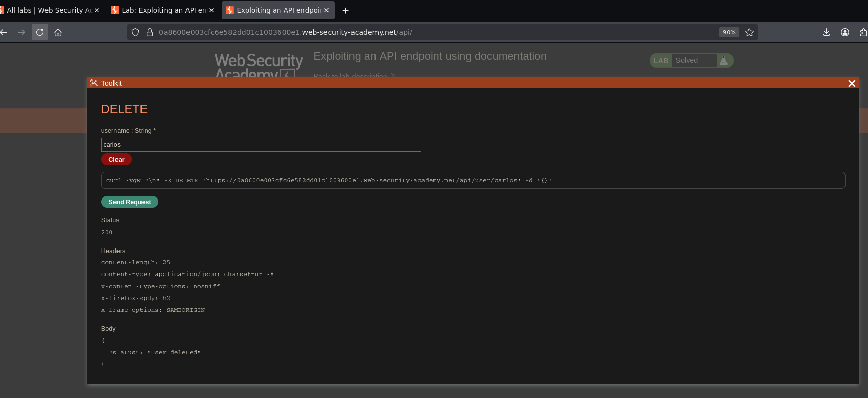868x398 pixels.
Task: Select the active Exploiting an API endpoint tab
Action: pos(278,10)
